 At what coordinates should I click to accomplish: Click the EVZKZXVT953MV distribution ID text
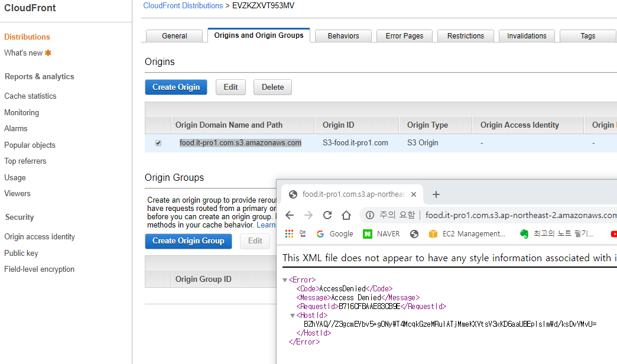[263, 5]
